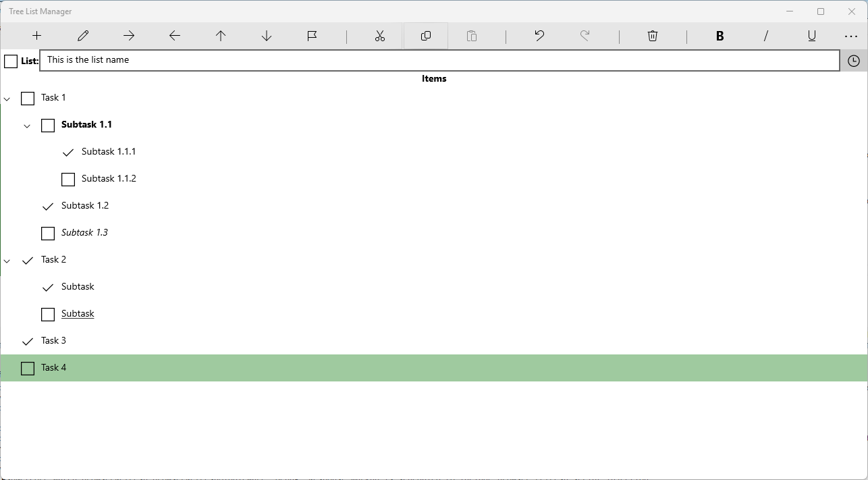
Task: Delete selected item with the trash icon
Action: click(652, 35)
